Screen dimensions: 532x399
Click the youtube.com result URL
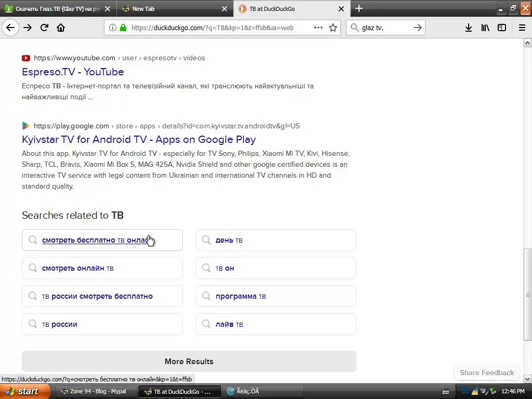tap(119, 58)
